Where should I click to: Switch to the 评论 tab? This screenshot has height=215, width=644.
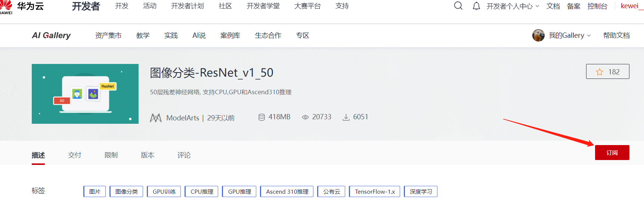click(x=184, y=155)
